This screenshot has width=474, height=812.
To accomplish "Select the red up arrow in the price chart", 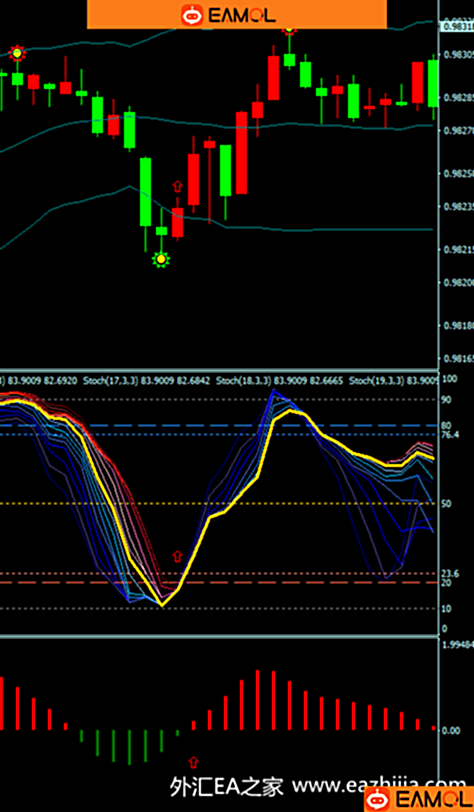I will [178, 186].
